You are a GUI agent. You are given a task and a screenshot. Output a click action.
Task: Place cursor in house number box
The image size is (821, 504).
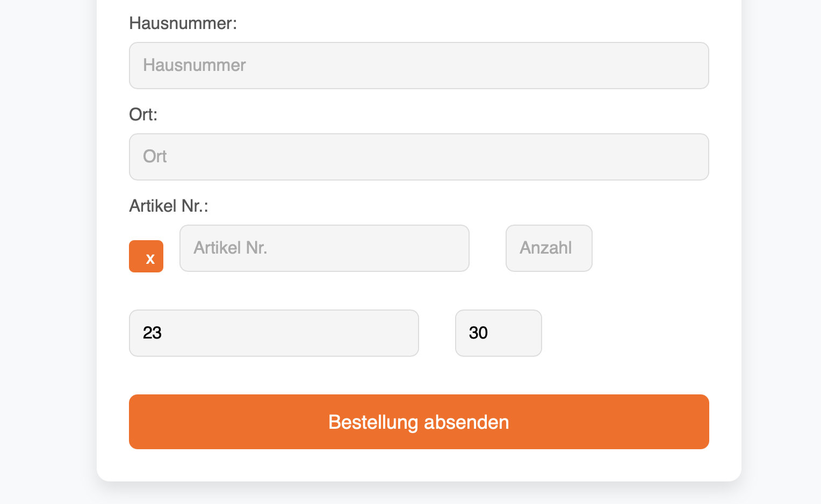419,66
